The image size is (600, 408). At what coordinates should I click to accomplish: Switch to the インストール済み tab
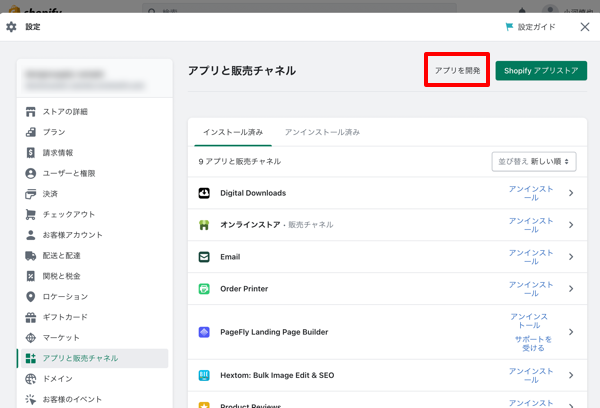pyautogui.click(x=233, y=132)
